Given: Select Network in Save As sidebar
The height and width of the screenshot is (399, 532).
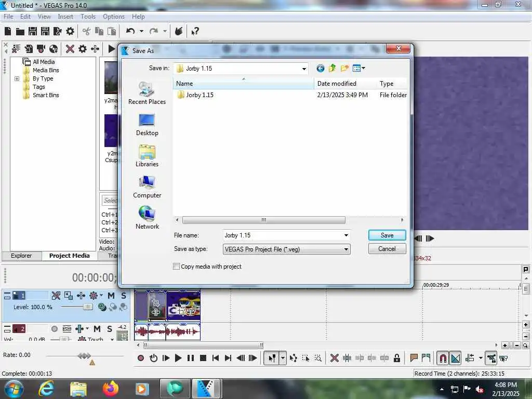Looking at the screenshot, I should (x=147, y=218).
